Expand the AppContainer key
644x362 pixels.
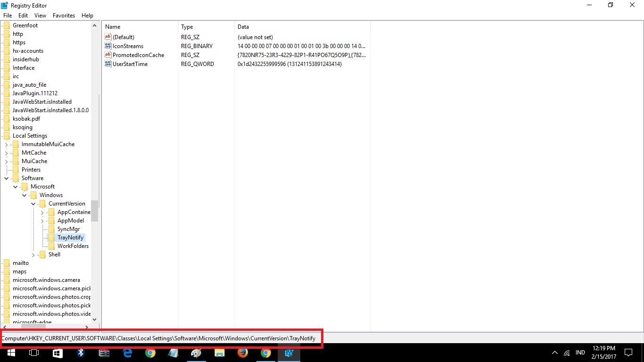coord(42,212)
